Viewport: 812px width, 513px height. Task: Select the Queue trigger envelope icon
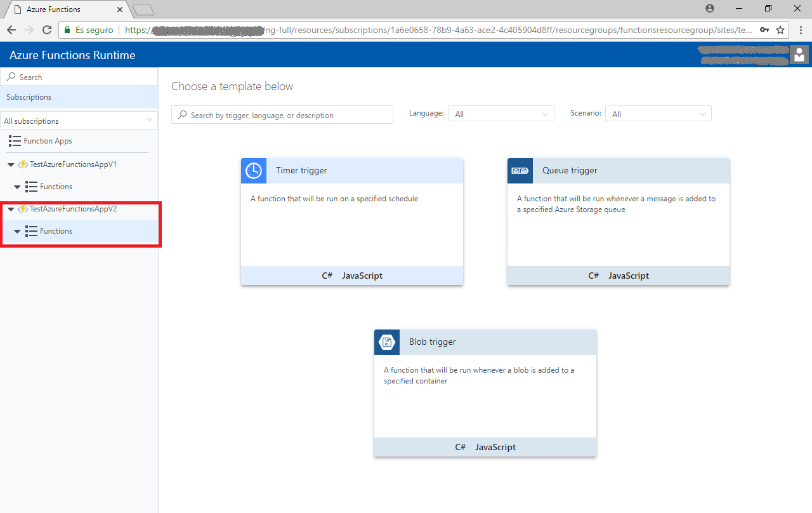[520, 171]
